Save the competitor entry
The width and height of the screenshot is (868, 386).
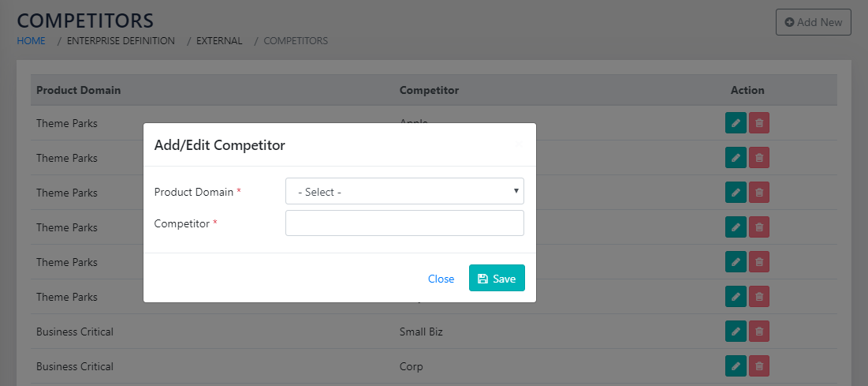(x=497, y=279)
